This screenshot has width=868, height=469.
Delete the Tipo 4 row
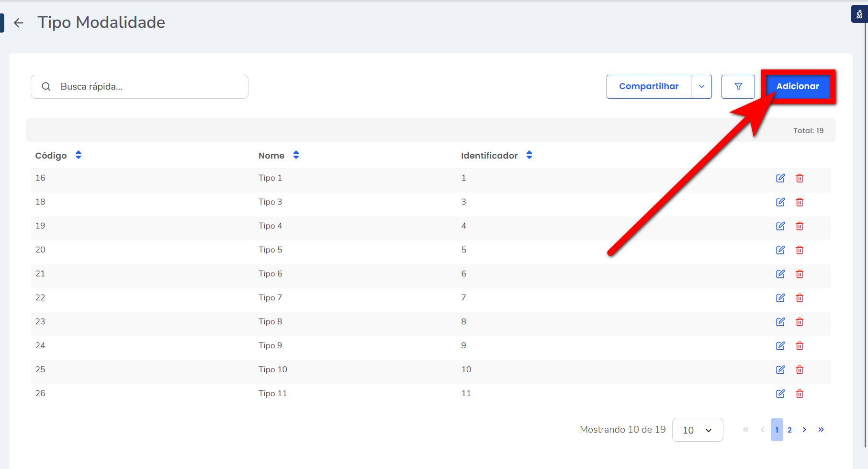tap(799, 226)
